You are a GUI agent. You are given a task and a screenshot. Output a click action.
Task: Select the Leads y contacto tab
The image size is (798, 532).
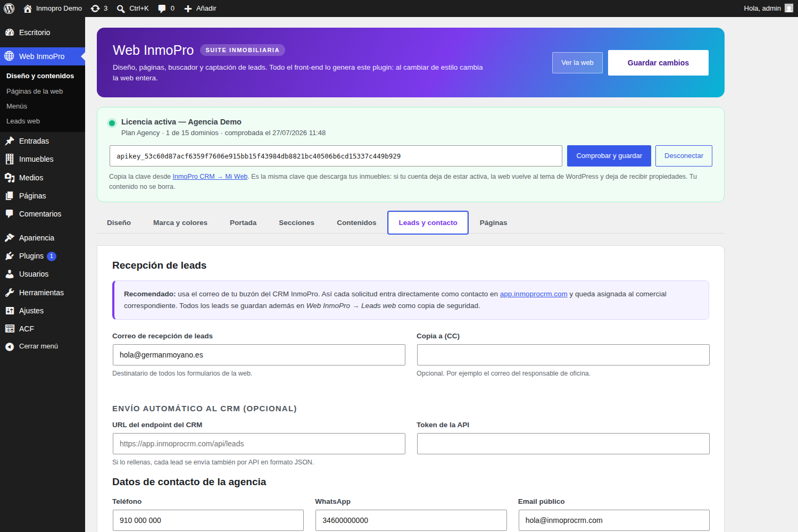(428, 223)
